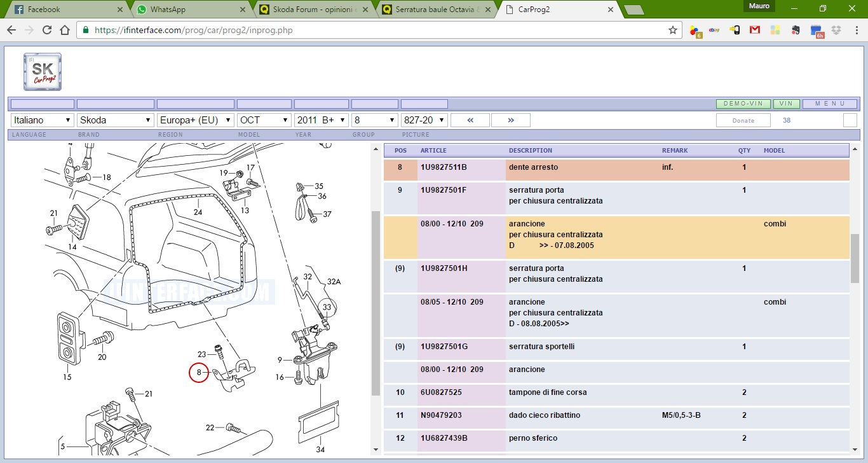
Task: Open the Year dropdown 2011 B+
Action: point(322,120)
